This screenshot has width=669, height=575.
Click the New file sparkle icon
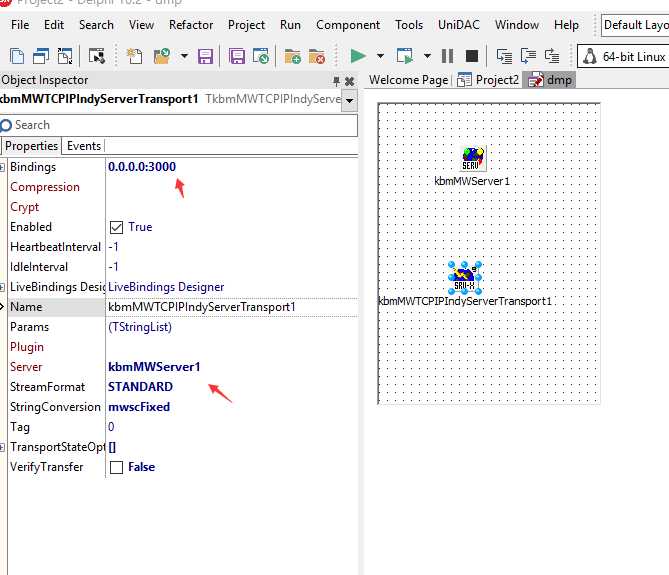click(x=134, y=56)
